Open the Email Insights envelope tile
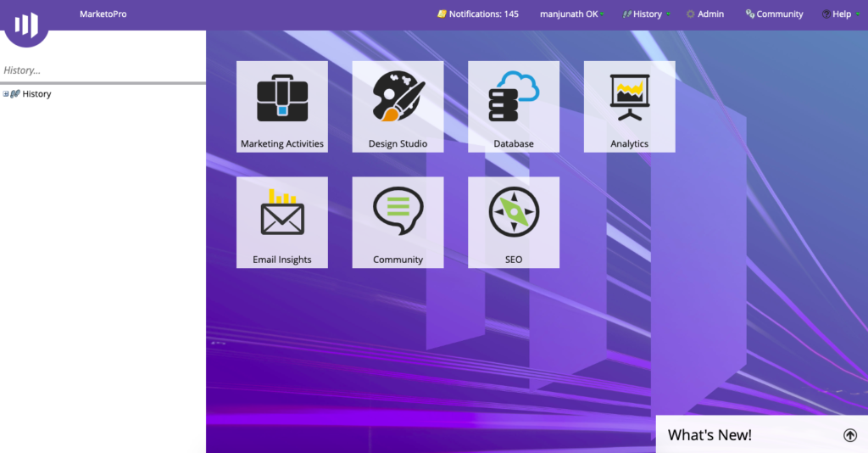868x453 pixels. (281, 222)
